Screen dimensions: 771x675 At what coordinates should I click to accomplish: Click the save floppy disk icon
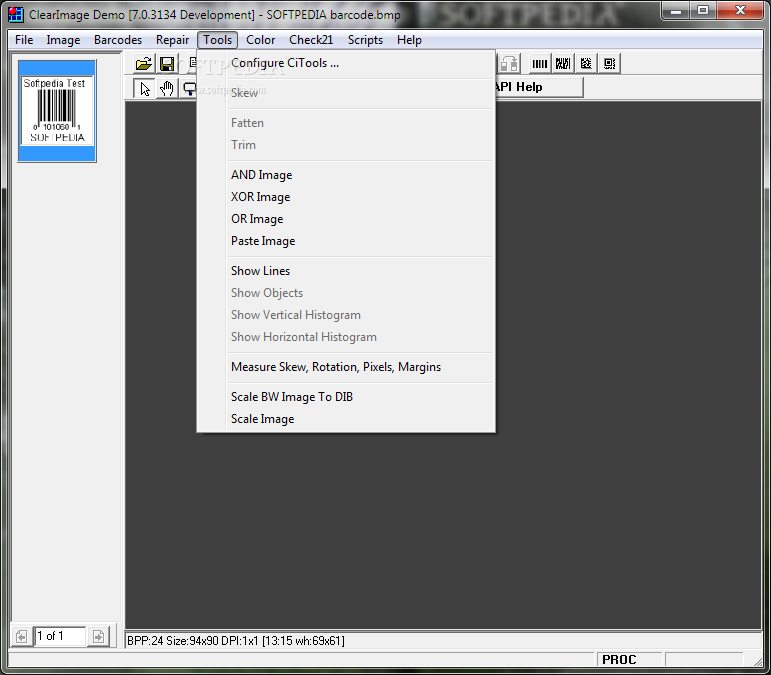[x=167, y=63]
